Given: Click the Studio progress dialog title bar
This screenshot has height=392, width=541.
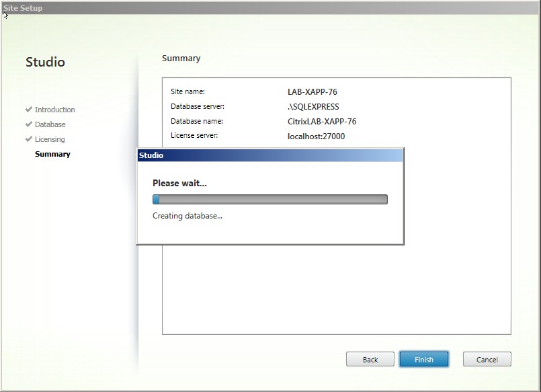Looking at the screenshot, I should (270, 155).
